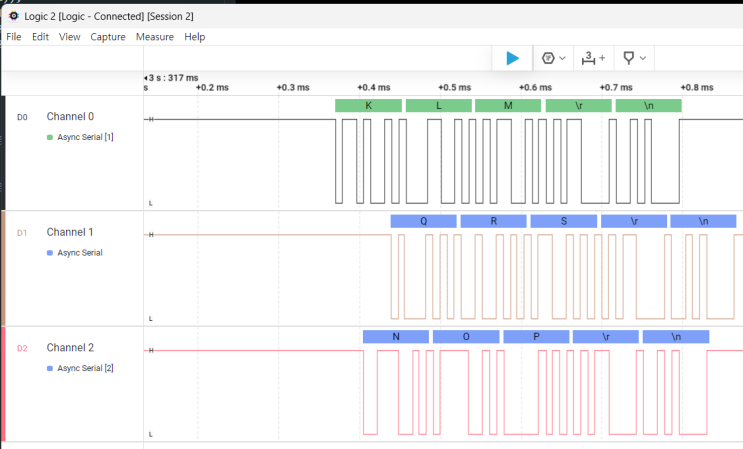This screenshot has width=743, height=449.
Task: Click the blue analyzer color dot on Channel 1
Action: click(50, 253)
